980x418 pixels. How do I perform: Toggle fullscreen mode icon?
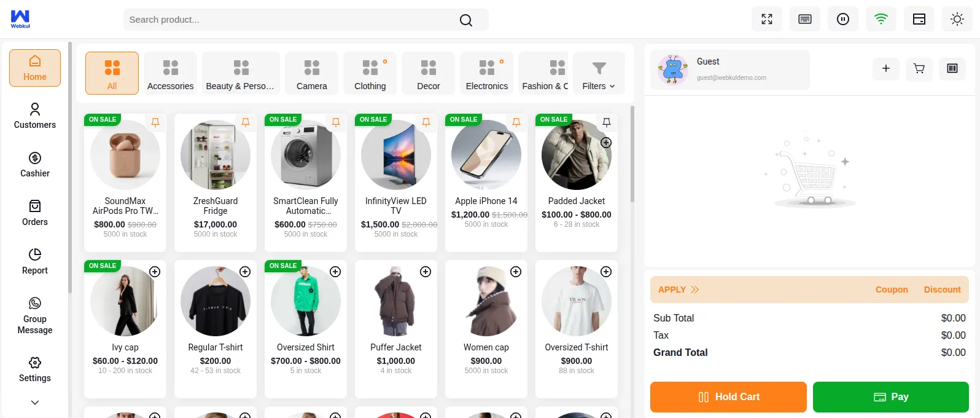coord(767,19)
